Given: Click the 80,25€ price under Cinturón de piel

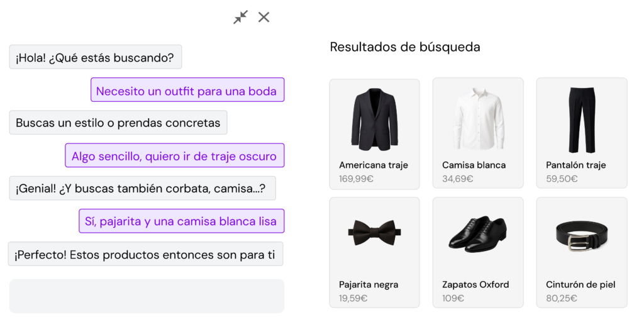Looking at the screenshot, I should pos(562,298).
